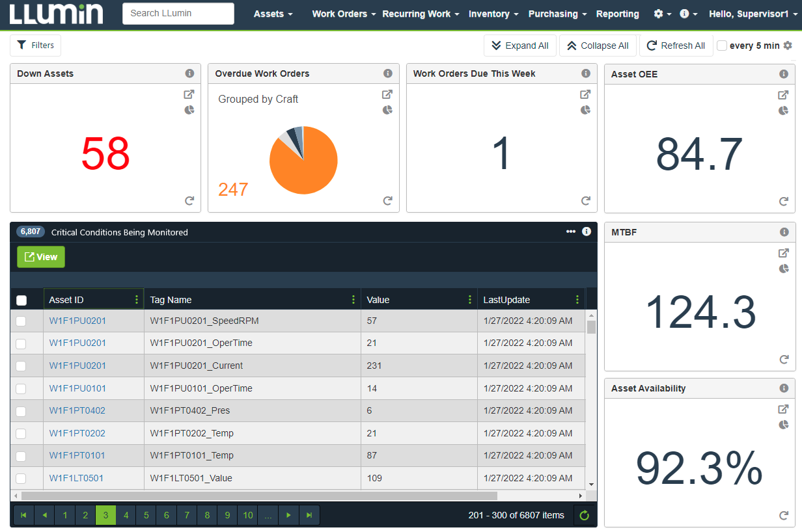The width and height of the screenshot is (802, 532).
Task: Refresh the Critical Conditions data grid
Action: pos(584,515)
